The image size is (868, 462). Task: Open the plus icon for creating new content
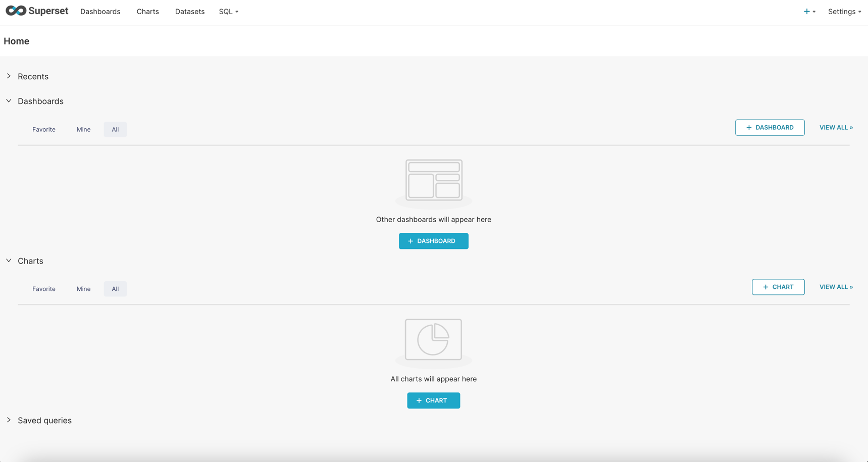pyautogui.click(x=807, y=11)
